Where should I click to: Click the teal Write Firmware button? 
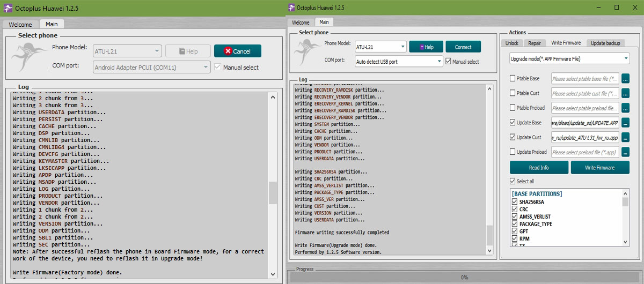click(600, 167)
